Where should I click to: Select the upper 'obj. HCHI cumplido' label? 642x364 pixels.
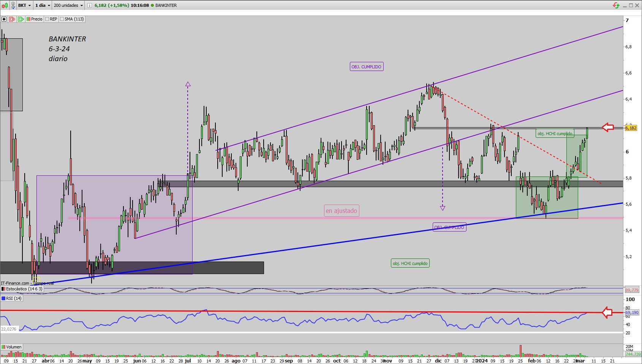pos(555,134)
